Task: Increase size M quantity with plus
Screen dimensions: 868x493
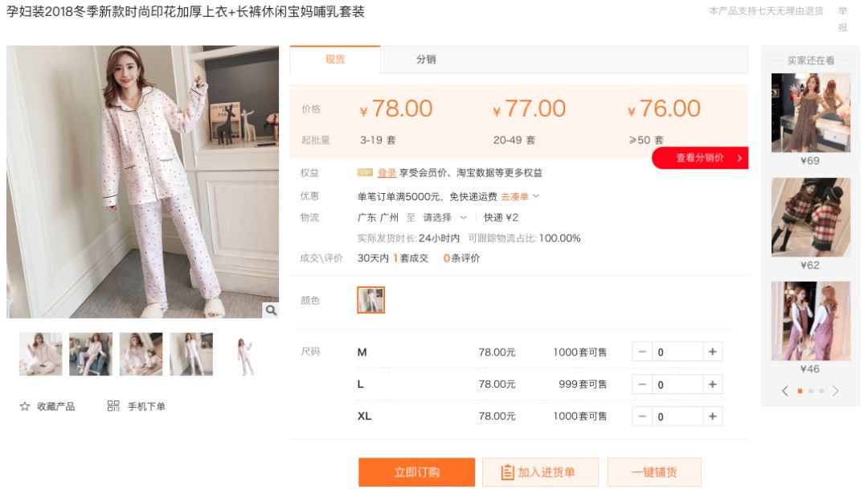Action: pos(712,352)
